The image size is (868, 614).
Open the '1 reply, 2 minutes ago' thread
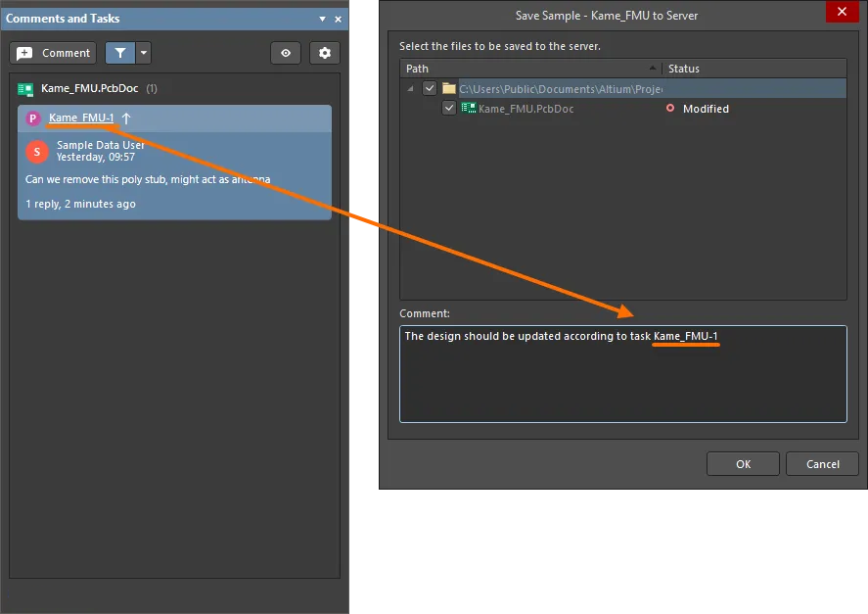(x=80, y=204)
